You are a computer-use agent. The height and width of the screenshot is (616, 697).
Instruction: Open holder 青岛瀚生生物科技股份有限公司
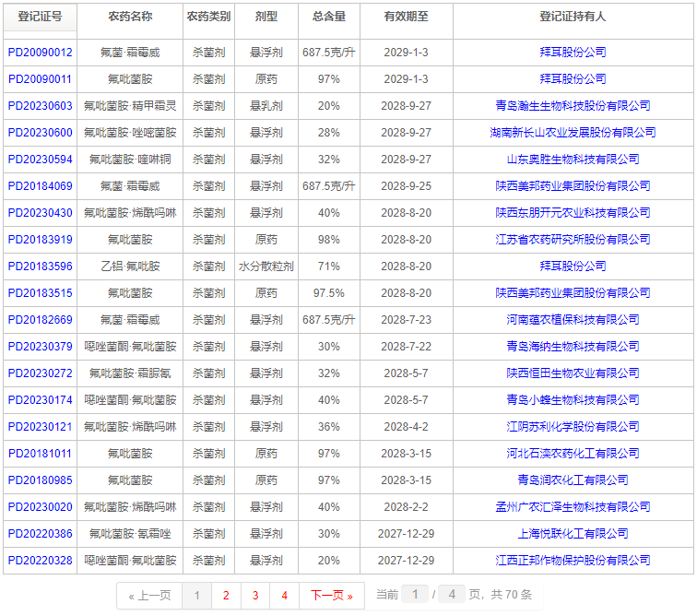tap(573, 106)
